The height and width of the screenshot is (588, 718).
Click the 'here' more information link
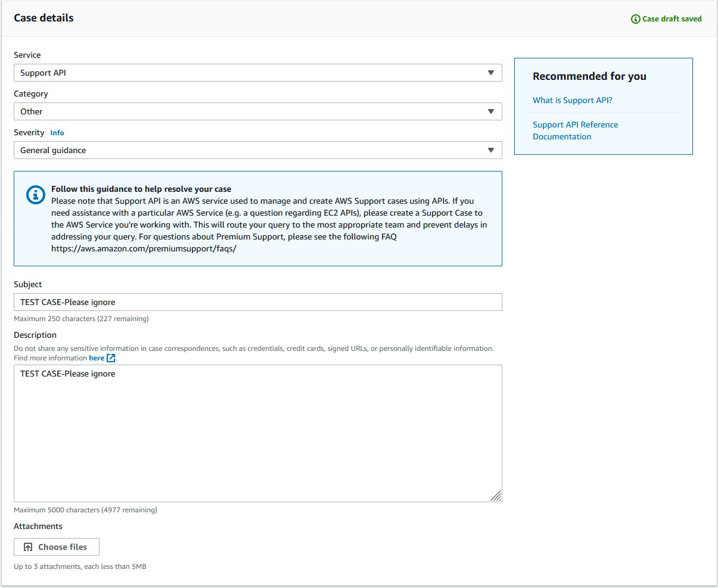96,358
